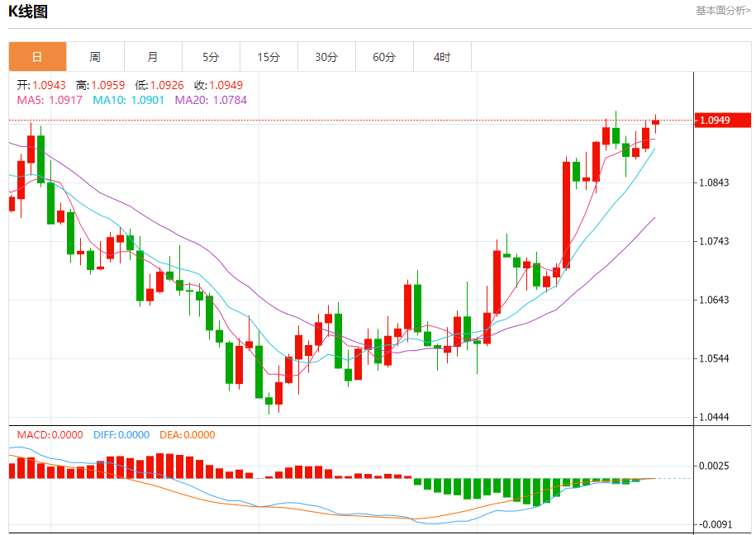The height and width of the screenshot is (535, 756).
Task: Select the 日 daily chart tab
Action: tap(38, 57)
